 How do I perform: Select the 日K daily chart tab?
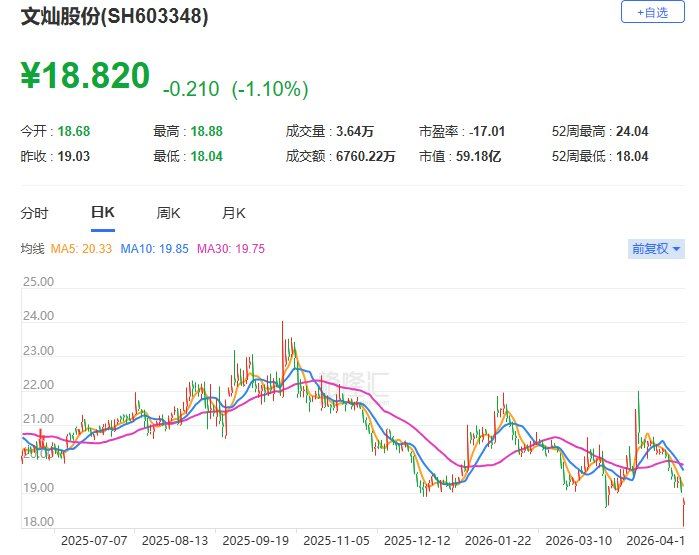click(x=103, y=213)
